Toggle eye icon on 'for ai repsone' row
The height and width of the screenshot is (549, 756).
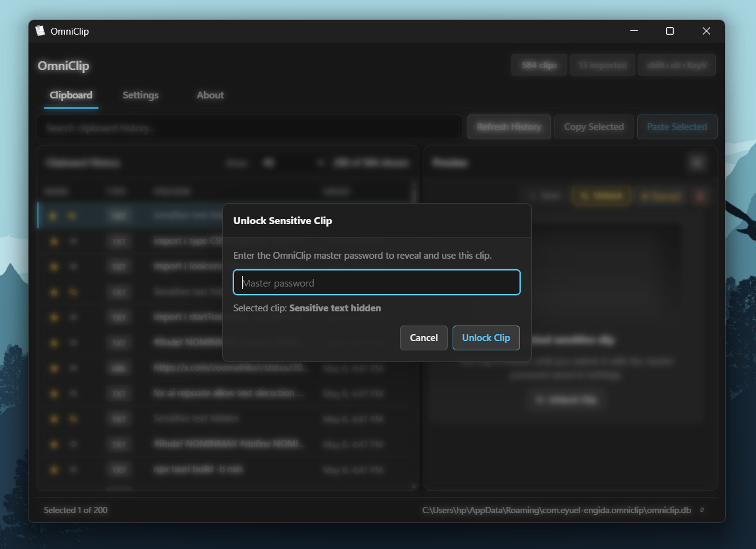(73, 393)
